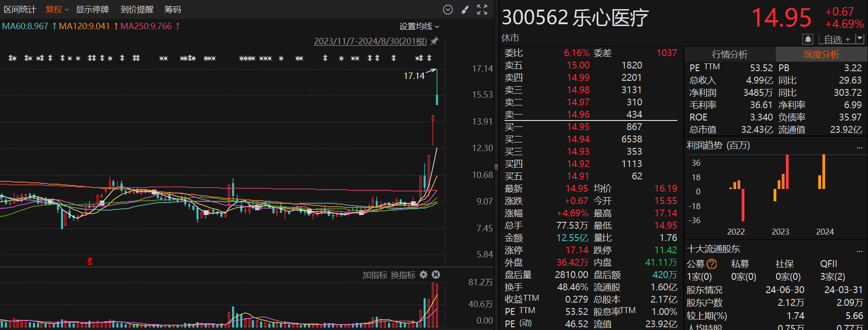Toggle 显示停牌 option

[92, 9]
